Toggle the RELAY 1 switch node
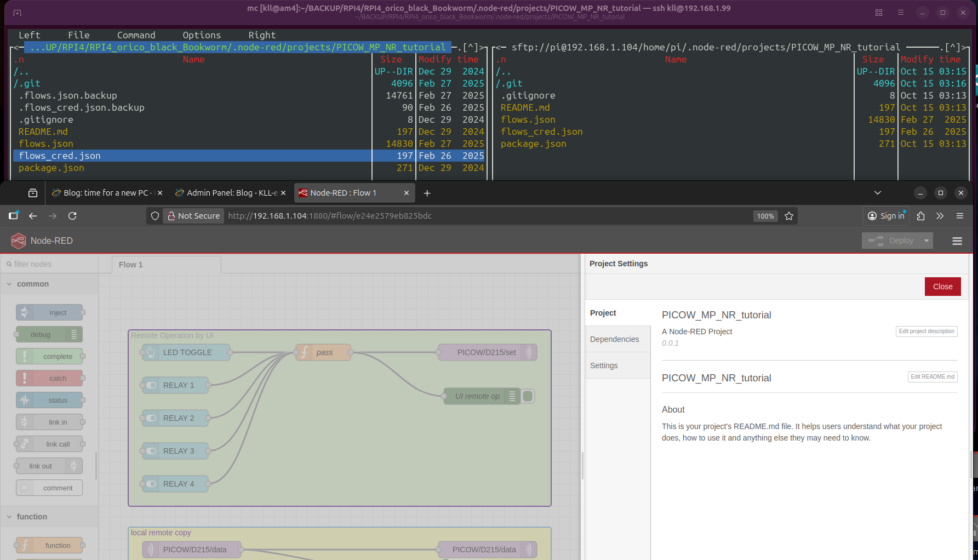 (x=175, y=385)
